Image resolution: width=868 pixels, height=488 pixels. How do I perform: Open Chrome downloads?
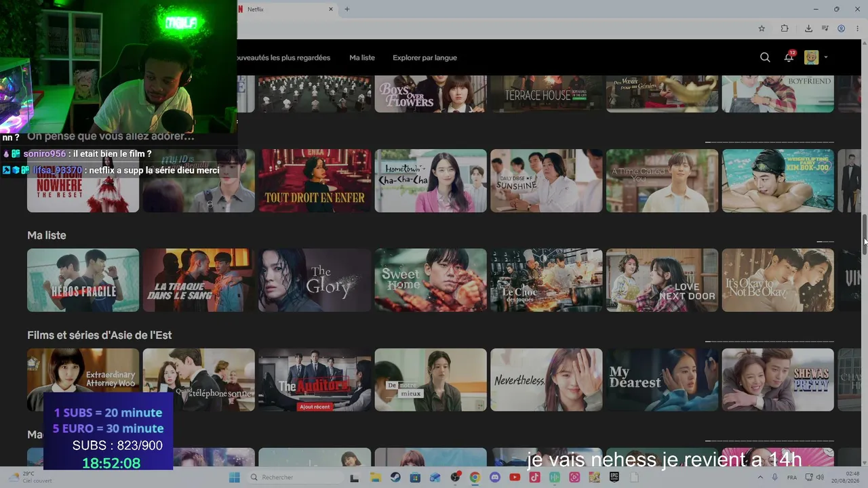coord(808,28)
